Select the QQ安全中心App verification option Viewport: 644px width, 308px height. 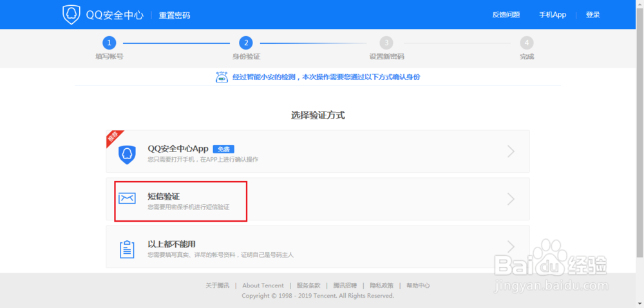[x=317, y=151]
